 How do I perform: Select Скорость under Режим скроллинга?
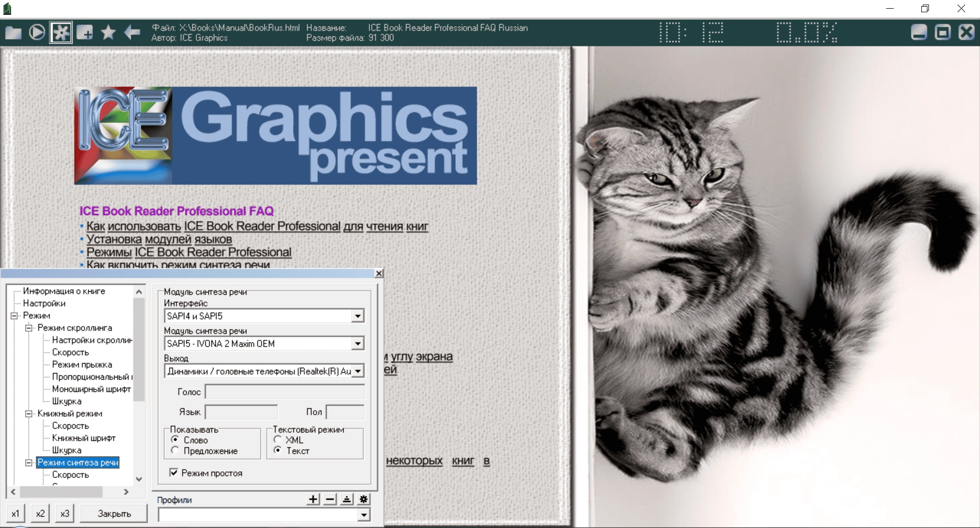click(x=70, y=353)
